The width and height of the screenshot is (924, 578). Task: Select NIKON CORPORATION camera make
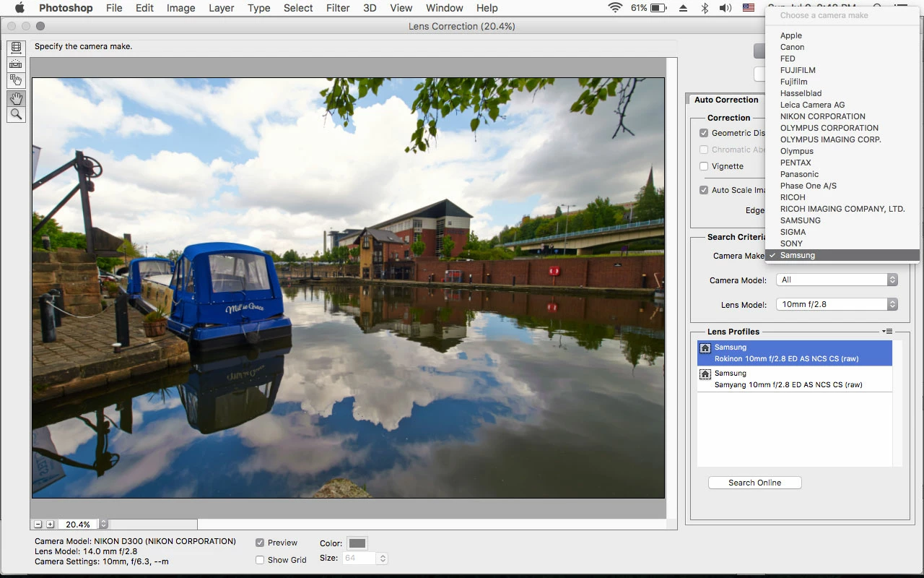[842, 116]
